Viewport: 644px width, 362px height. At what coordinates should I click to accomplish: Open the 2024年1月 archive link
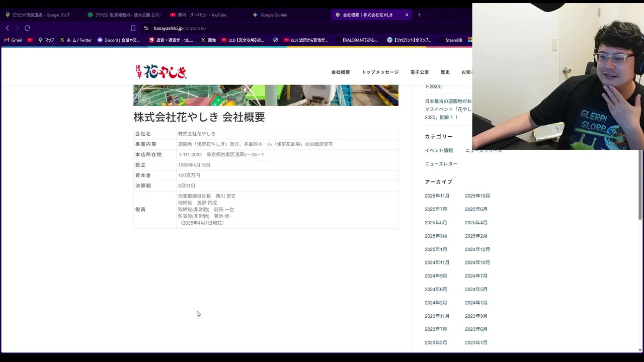[476, 303]
